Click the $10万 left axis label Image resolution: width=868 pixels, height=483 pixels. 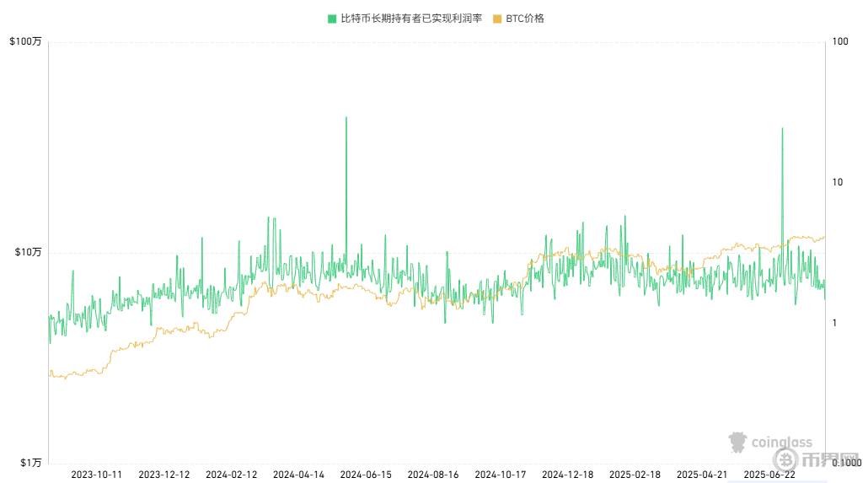tap(27, 252)
